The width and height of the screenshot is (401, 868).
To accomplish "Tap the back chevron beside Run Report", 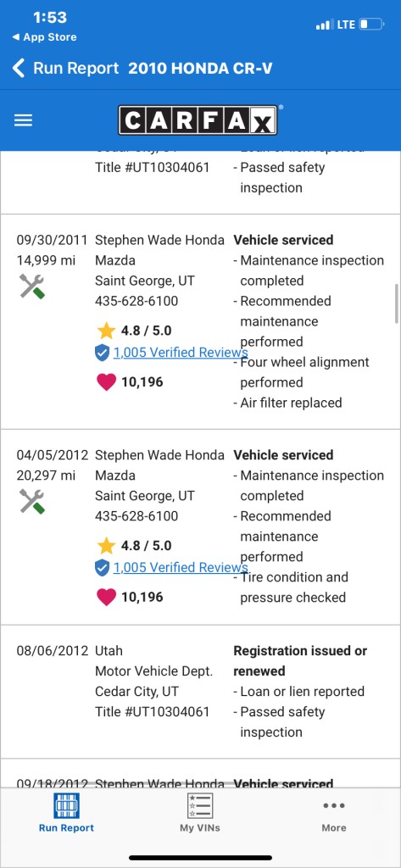I will 19,69.
